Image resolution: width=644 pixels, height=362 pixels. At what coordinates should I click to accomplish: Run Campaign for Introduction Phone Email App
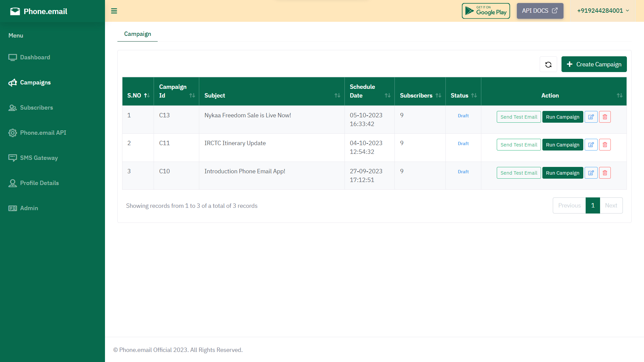pyautogui.click(x=562, y=173)
